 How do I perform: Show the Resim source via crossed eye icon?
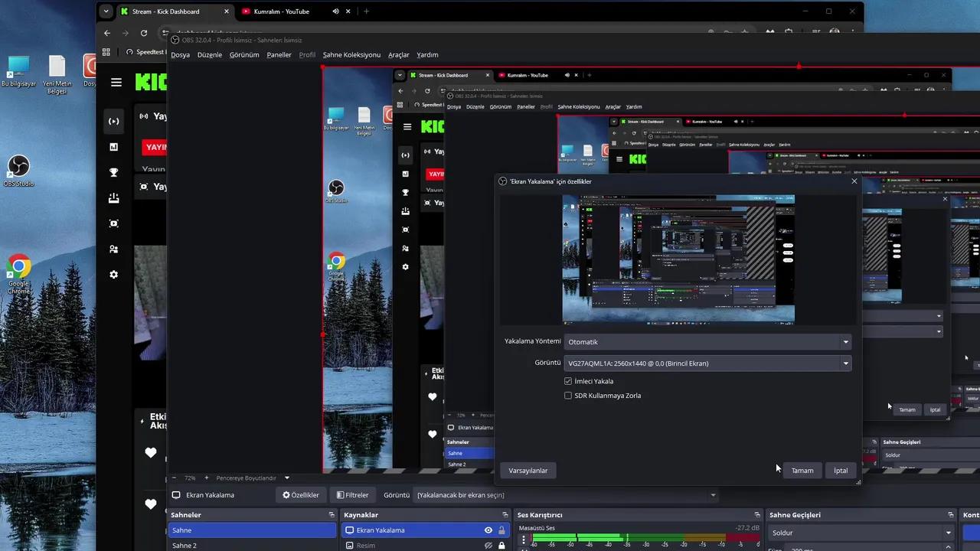click(x=488, y=546)
